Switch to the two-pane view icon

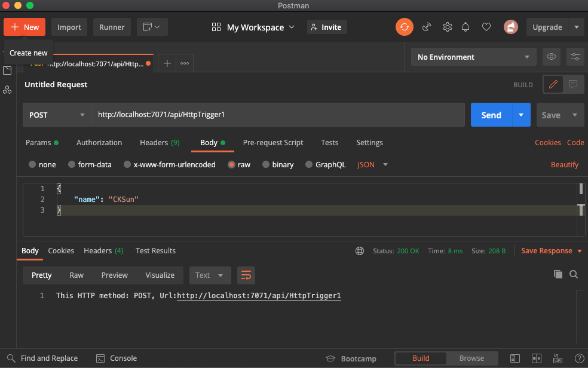(537, 358)
